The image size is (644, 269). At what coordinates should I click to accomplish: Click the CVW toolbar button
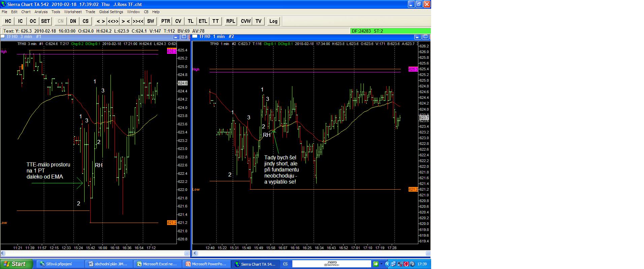246,21
